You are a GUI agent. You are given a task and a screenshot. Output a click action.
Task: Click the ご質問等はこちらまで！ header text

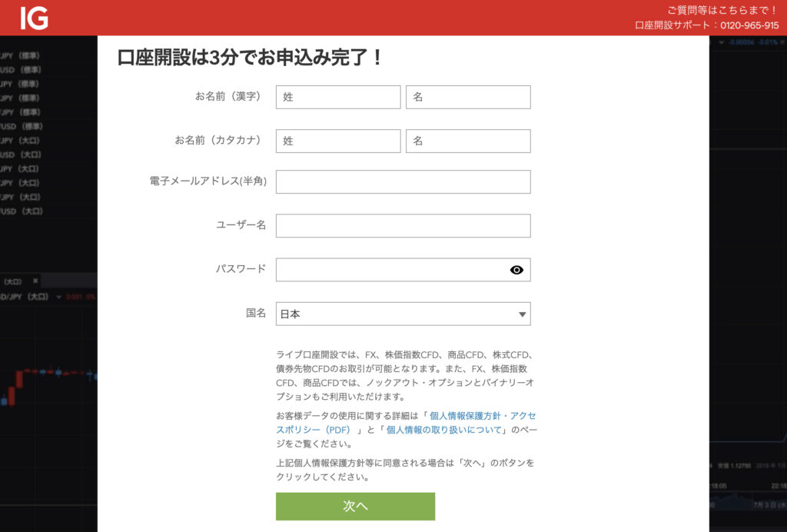(722, 10)
